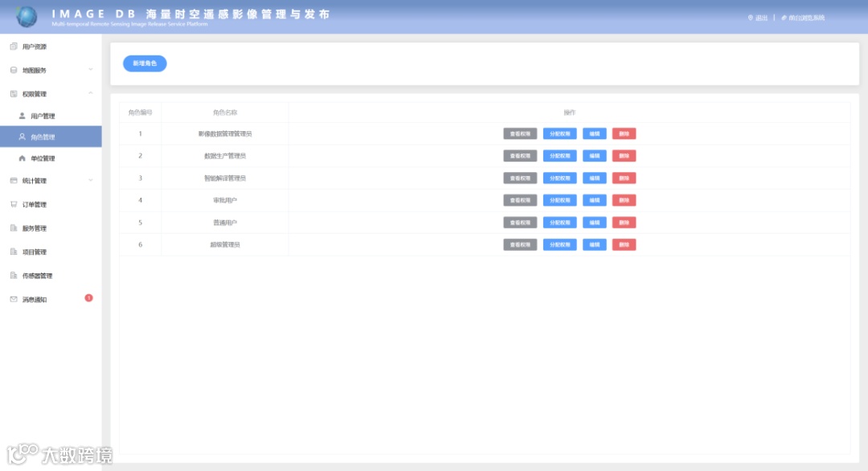Assign permissions to 智能解译管理员
868x471 pixels.
pyautogui.click(x=559, y=178)
